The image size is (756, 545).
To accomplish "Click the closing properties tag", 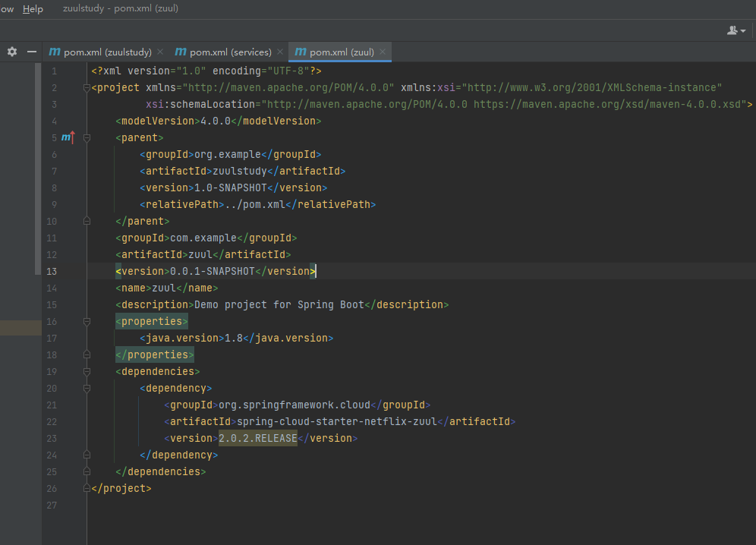I will point(155,354).
